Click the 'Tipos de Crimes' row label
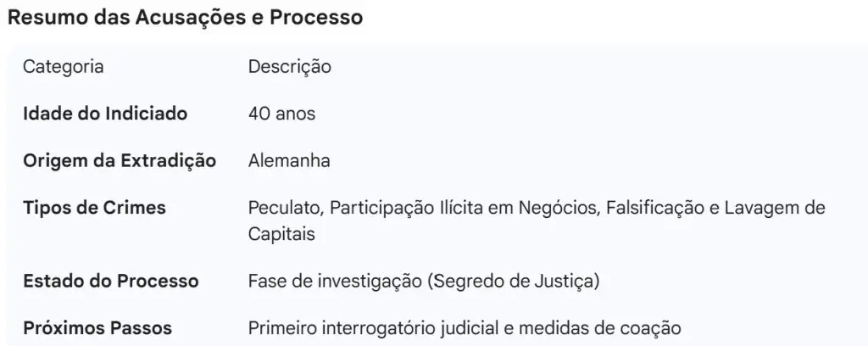This screenshot has height=346, width=868. coord(94,208)
